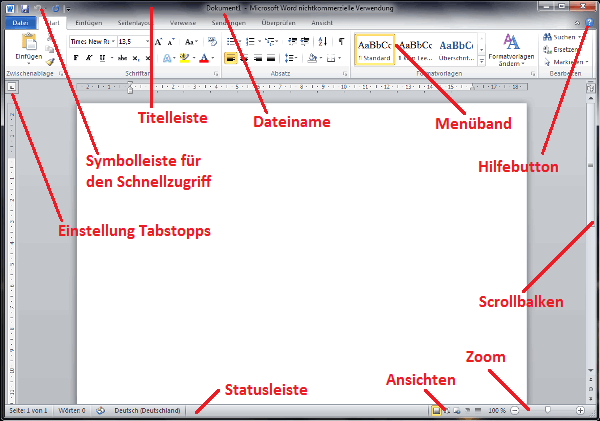Click Wörter: 0 word count
600x421 pixels.
pyautogui.click(x=72, y=411)
